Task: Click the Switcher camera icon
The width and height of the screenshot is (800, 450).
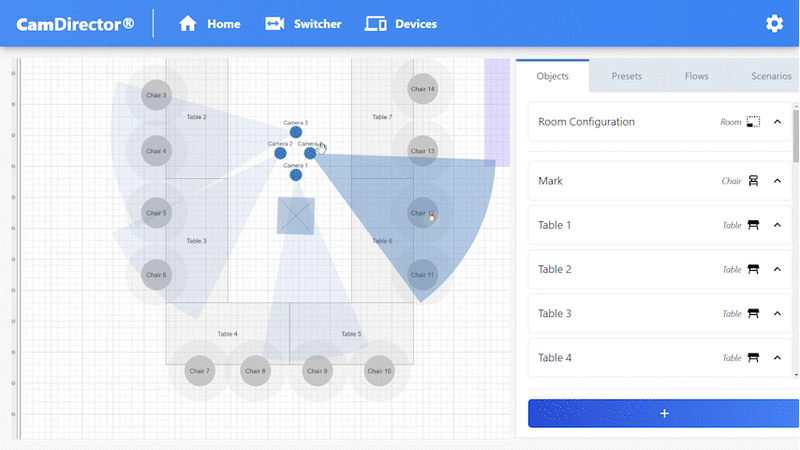Action: tap(274, 23)
